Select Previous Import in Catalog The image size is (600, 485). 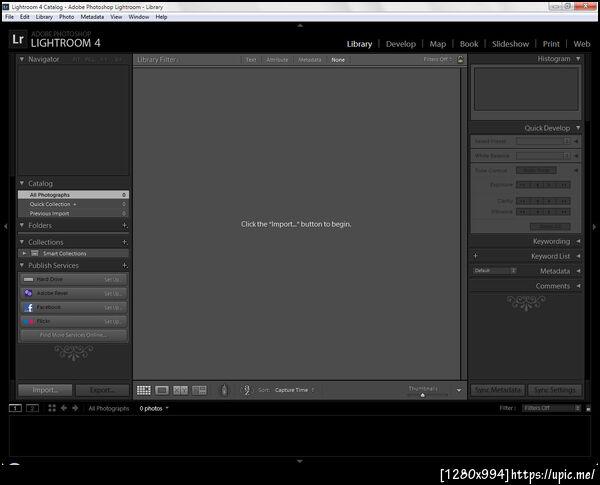73,214
